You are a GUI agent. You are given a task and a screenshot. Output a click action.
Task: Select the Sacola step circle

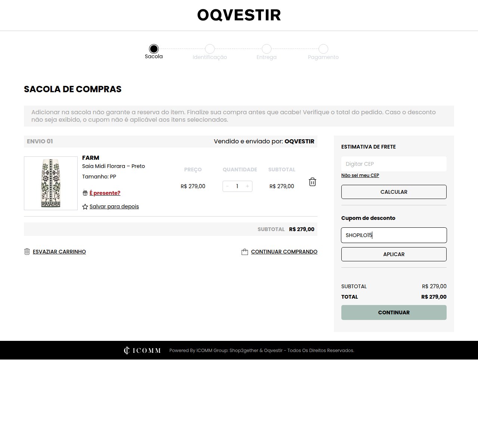tap(154, 49)
